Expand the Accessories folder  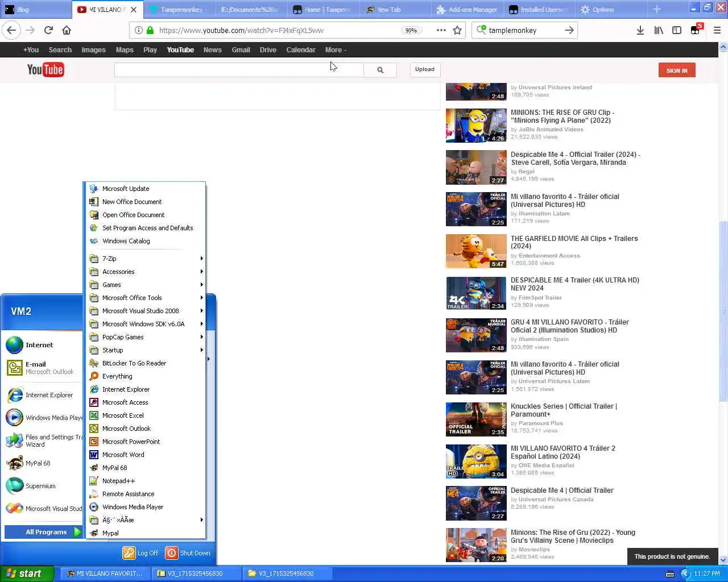pyautogui.click(x=146, y=272)
